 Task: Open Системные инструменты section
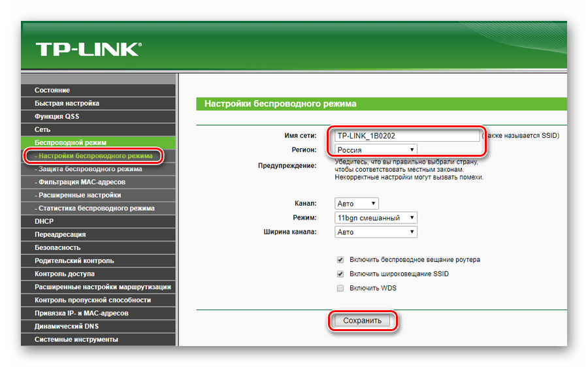pyautogui.click(x=98, y=340)
